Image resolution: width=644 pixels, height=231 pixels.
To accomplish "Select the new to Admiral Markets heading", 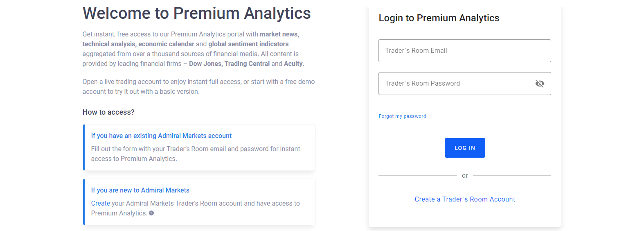I will click(140, 190).
